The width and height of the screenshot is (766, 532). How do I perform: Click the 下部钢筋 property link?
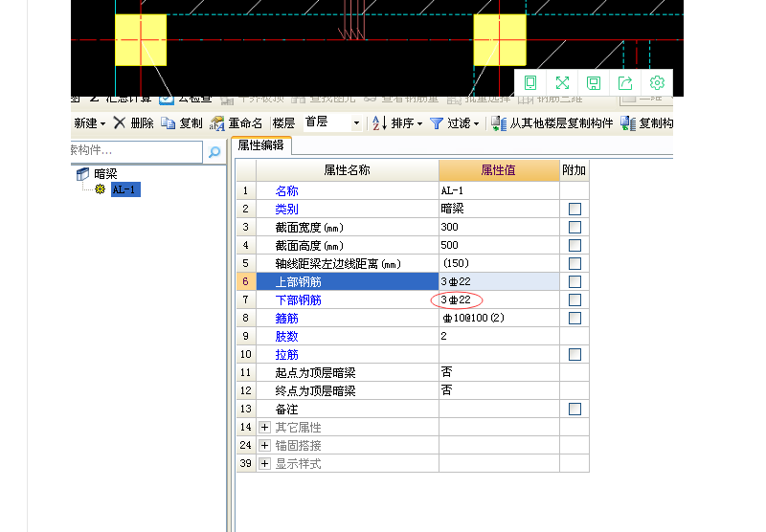tap(298, 300)
